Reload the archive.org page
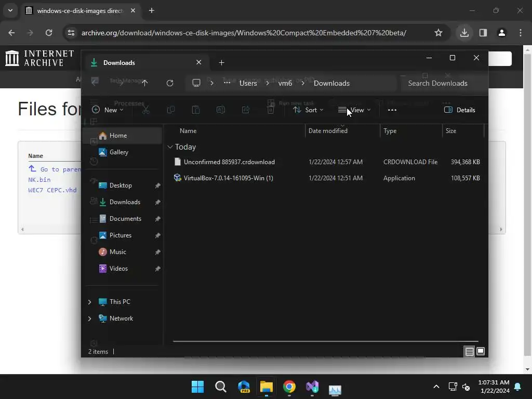Image resolution: width=532 pixels, height=399 pixels. pos(49,33)
